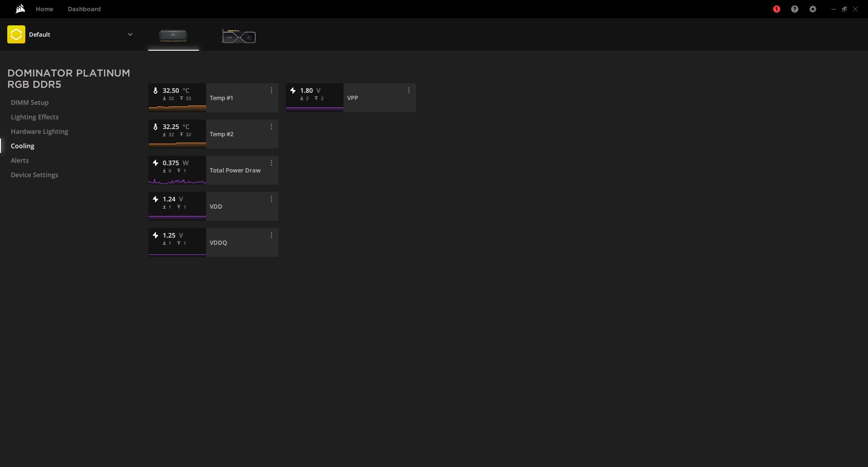This screenshot has height=467, width=868.
Task: Click the VPP lightning bolt icon
Action: [x=293, y=91]
